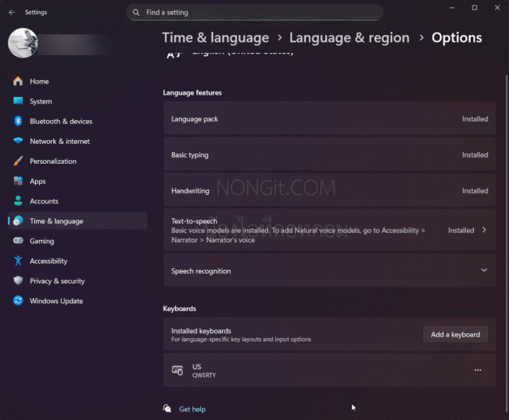Click the Get help icon
The height and width of the screenshot is (420, 509).
(167, 408)
